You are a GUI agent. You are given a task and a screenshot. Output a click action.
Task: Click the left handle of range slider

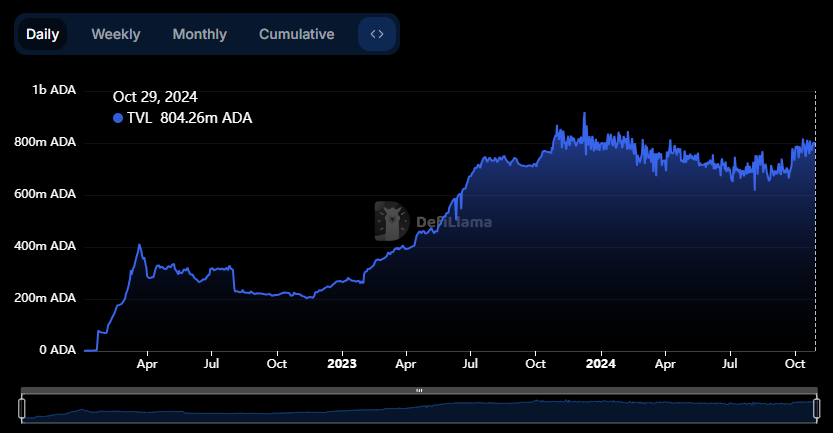point(22,409)
